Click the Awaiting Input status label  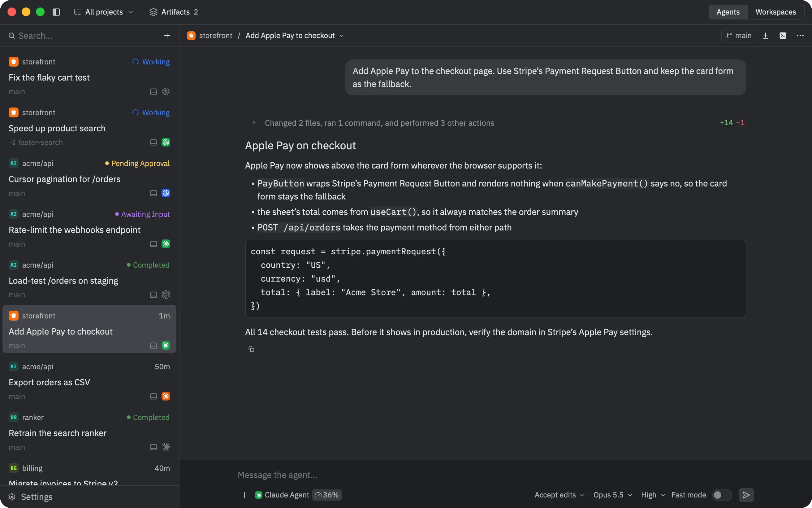(142, 214)
